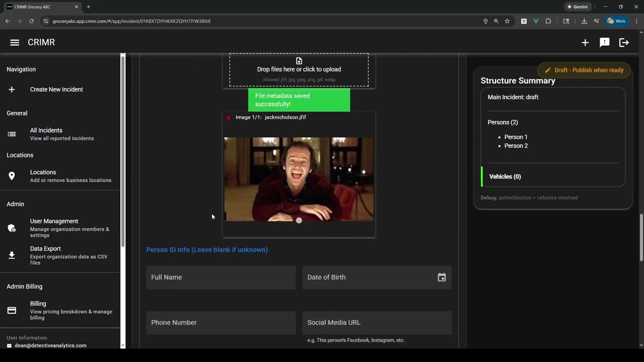Click the page vertical scrollbar thumb
The height and width of the screenshot is (362, 644).
(641, 237)
